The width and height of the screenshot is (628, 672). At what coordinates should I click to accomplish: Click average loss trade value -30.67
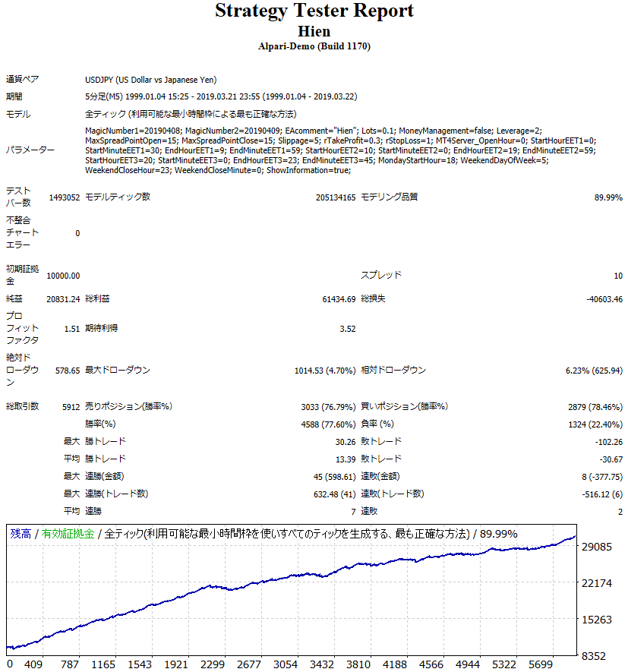pyautogui.click(x=611, y=459)
